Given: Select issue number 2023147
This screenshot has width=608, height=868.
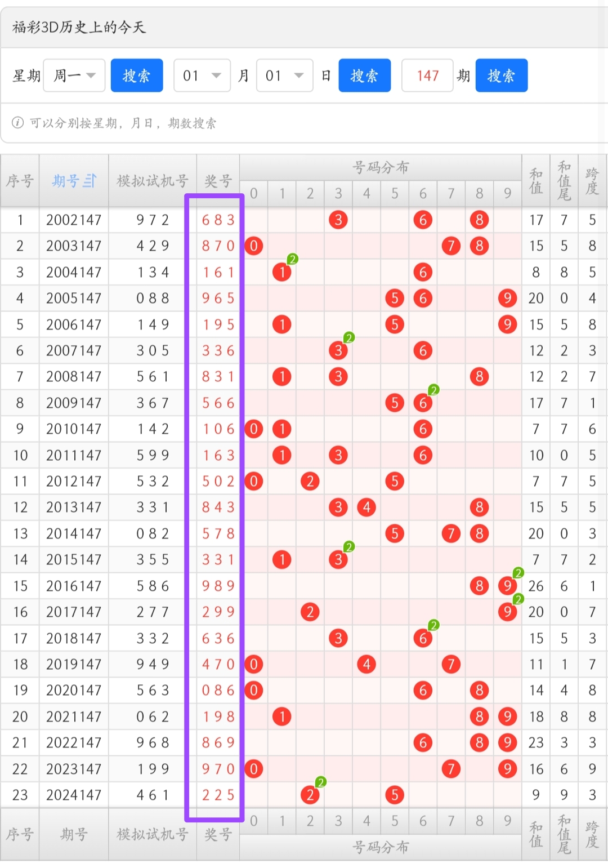Looking at the screenshot, I should coord(74,769).
